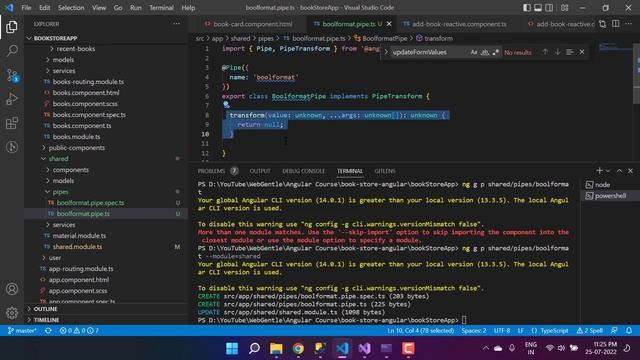
Task: Open the Explorer view in activity bar
Action: click(x=12, y=27)
